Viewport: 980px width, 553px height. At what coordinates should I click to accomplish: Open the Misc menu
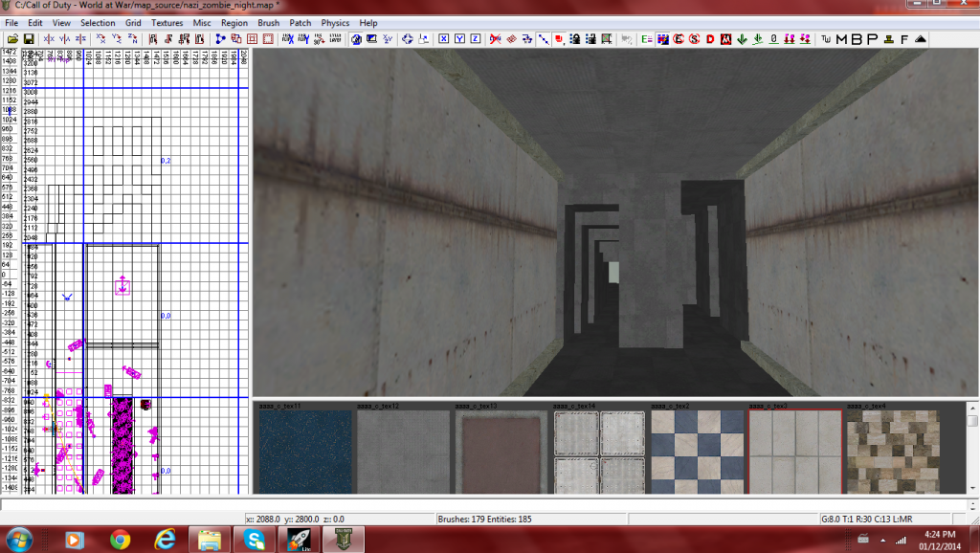pyautogui.click(x=202, y=23)
